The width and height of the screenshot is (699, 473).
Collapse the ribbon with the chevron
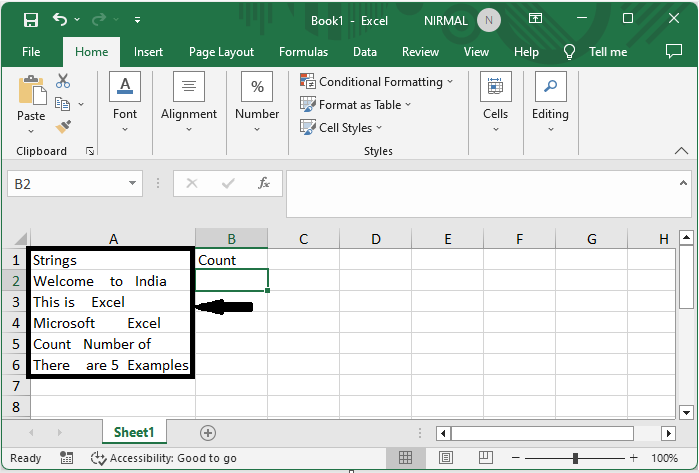point(681,151)
